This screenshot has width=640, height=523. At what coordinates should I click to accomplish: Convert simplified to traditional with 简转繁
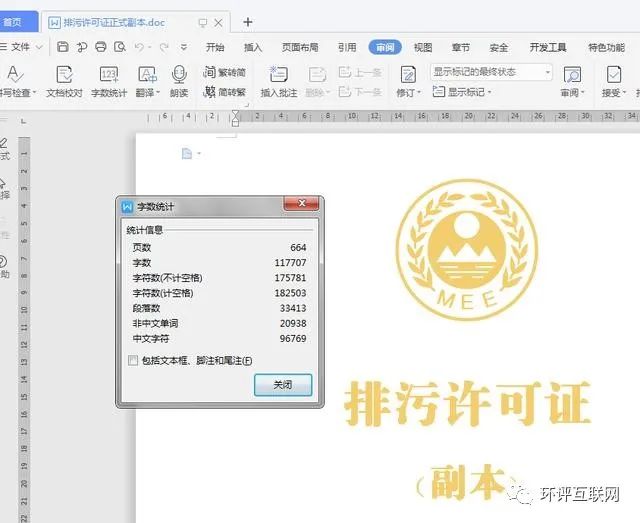pos(224,92)
